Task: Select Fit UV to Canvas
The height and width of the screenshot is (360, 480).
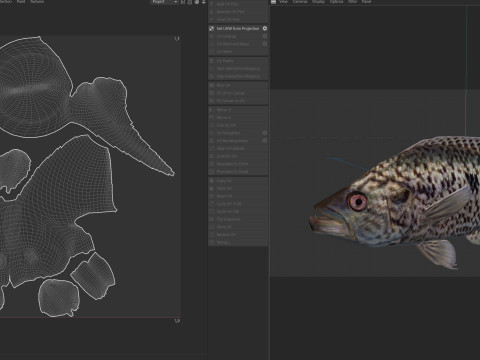Action: [238, 93]
